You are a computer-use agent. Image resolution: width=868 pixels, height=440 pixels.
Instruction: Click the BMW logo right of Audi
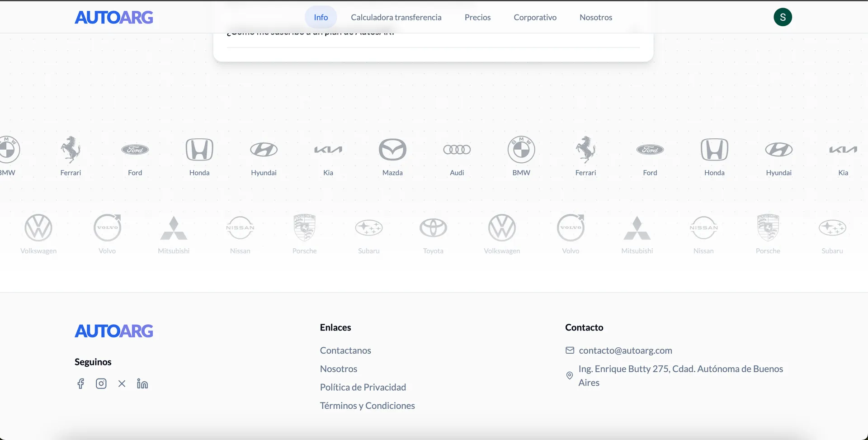tap(521, 150)
